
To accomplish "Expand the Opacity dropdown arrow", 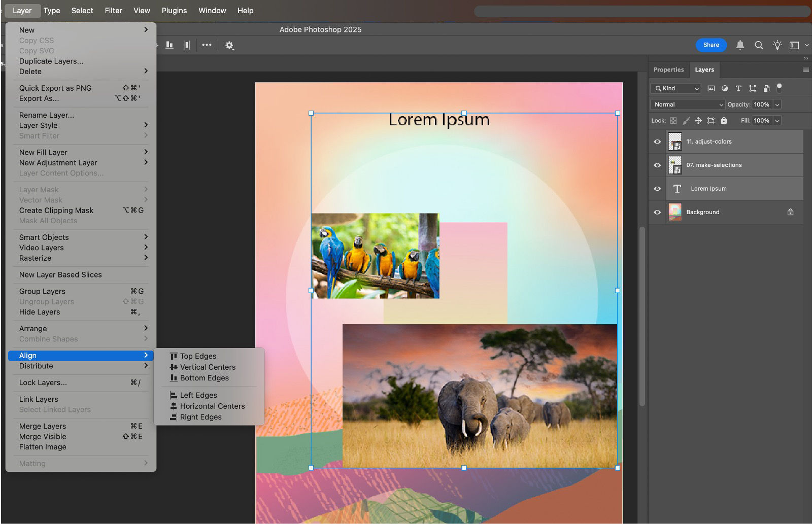I will 777,104.
